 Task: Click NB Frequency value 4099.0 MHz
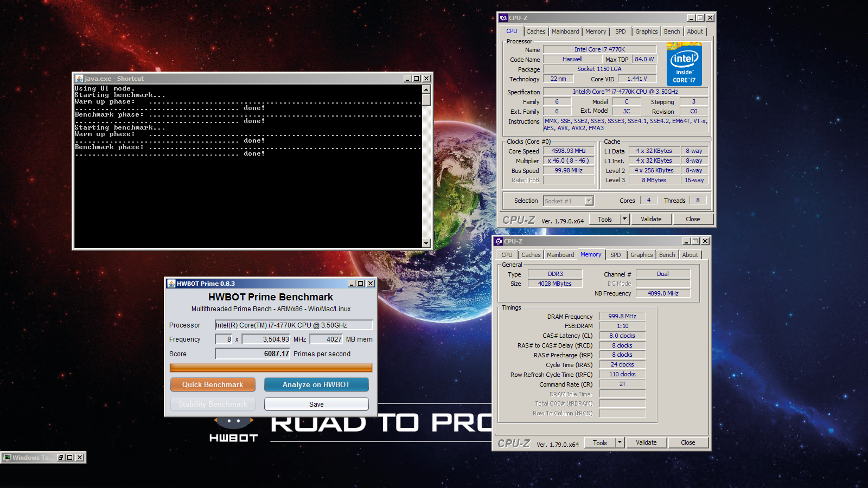[663, 293]
